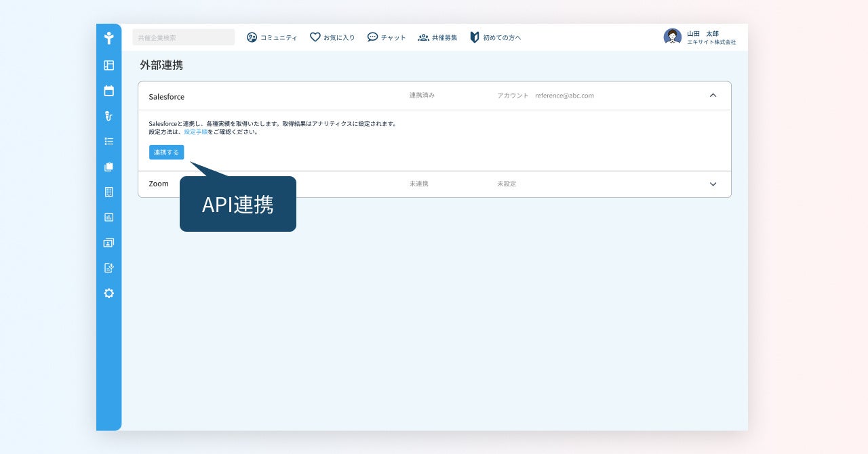Click the app logo at sidebar top
The width and height of the screenshot is (868, 454).
(108, 38)
